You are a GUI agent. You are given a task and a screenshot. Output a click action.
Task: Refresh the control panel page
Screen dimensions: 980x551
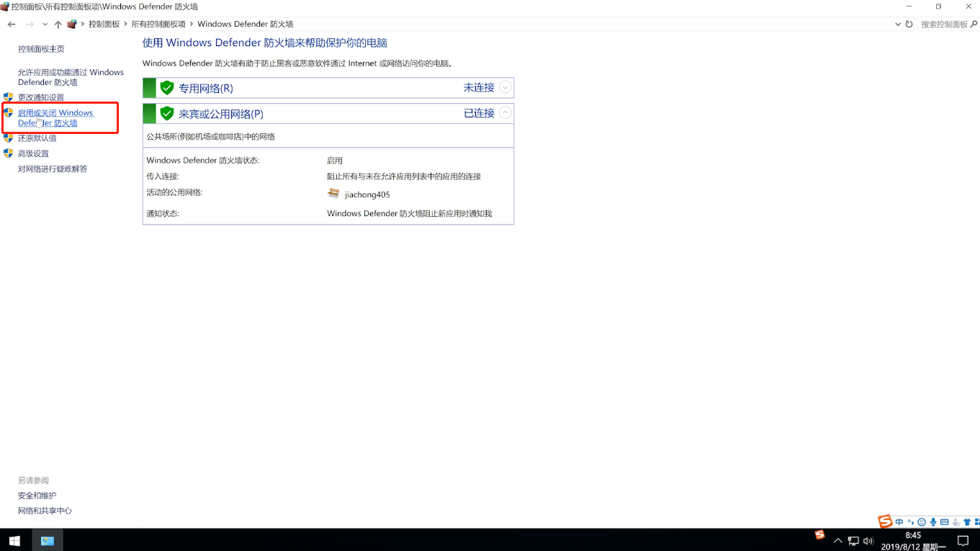coord(909,24)
